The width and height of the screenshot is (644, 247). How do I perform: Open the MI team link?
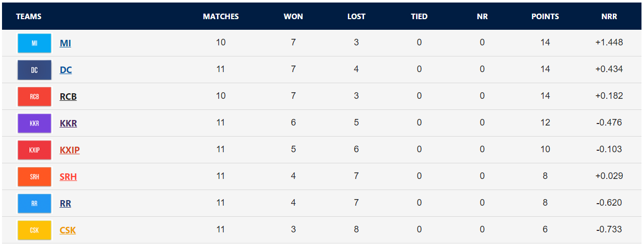pos(65,43)
